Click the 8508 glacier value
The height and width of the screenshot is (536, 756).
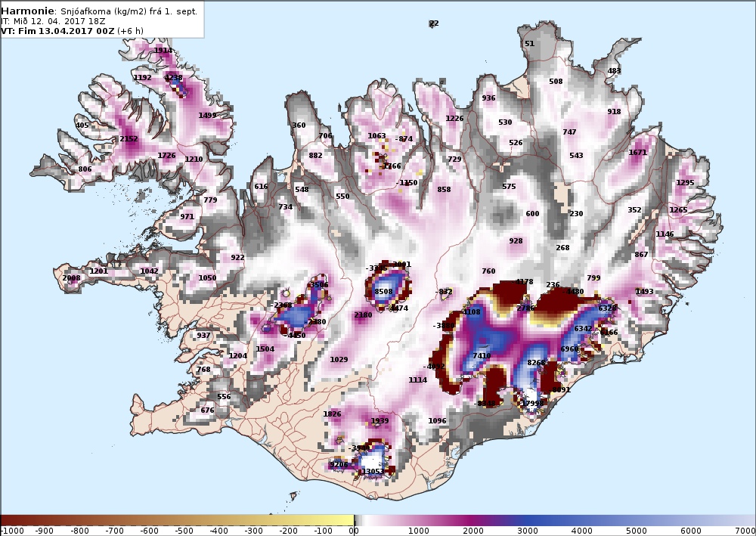(383, 291)
